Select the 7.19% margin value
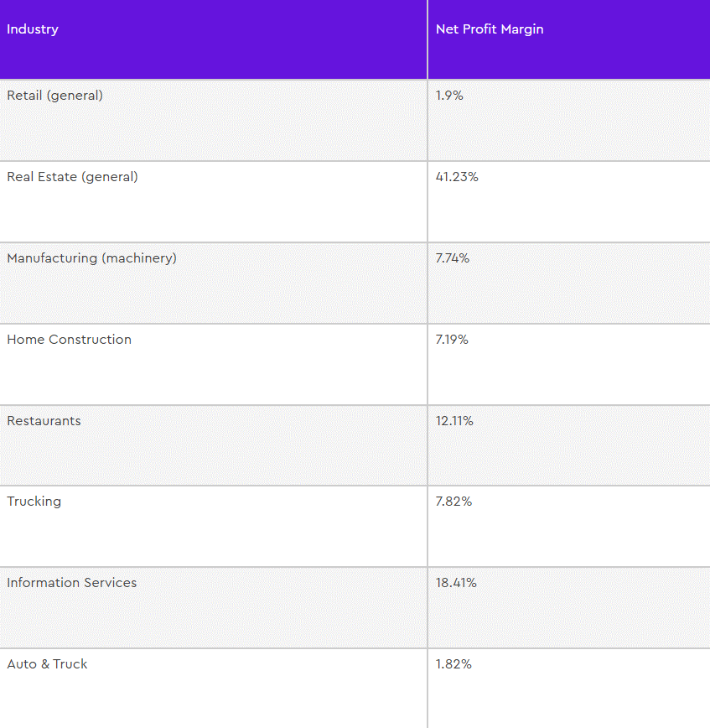Screen dimensions: 710x728 (452, 340)
